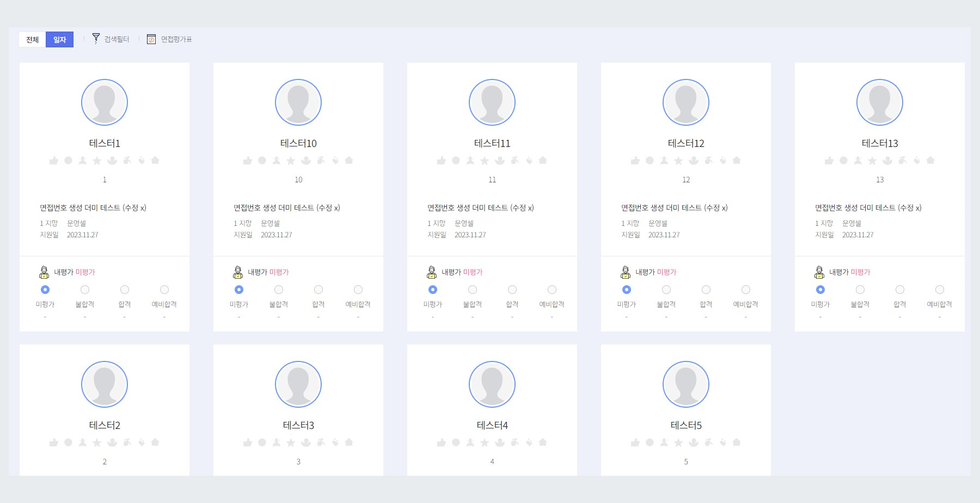Click 면접번호 생성 더미 테스트 title on 테스터11

481,207
